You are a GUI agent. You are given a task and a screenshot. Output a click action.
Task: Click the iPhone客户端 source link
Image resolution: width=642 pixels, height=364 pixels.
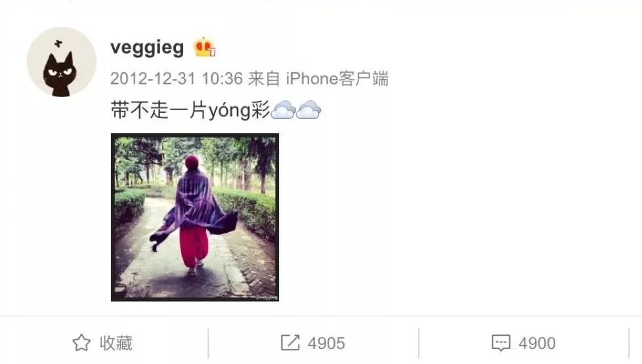pyautogui.click(x=337, y=79)
